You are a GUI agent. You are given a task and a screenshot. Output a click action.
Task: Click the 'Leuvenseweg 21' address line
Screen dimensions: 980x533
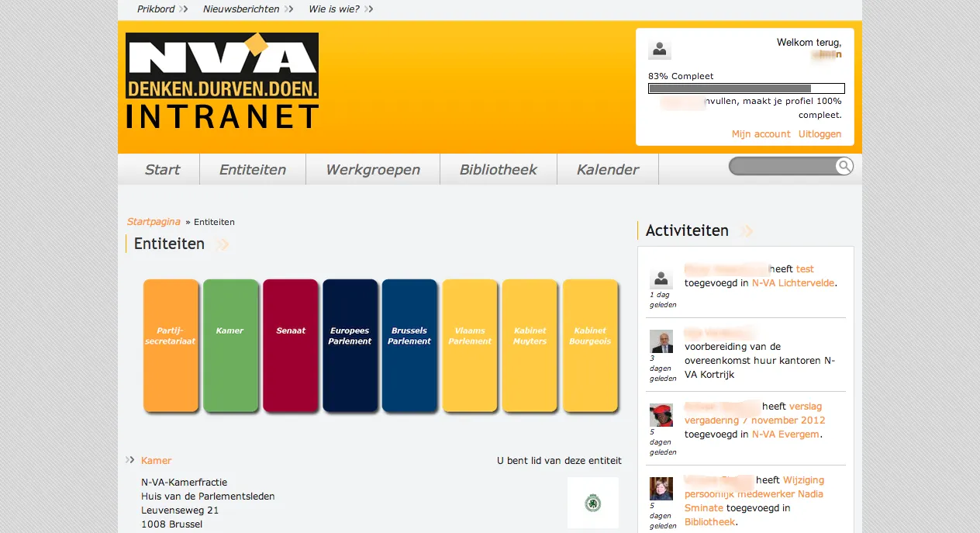(x=180, y=510)
